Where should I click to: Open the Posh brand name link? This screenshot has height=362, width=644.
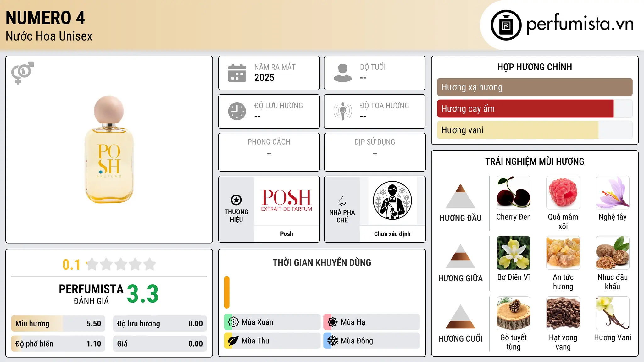[286, 234]
